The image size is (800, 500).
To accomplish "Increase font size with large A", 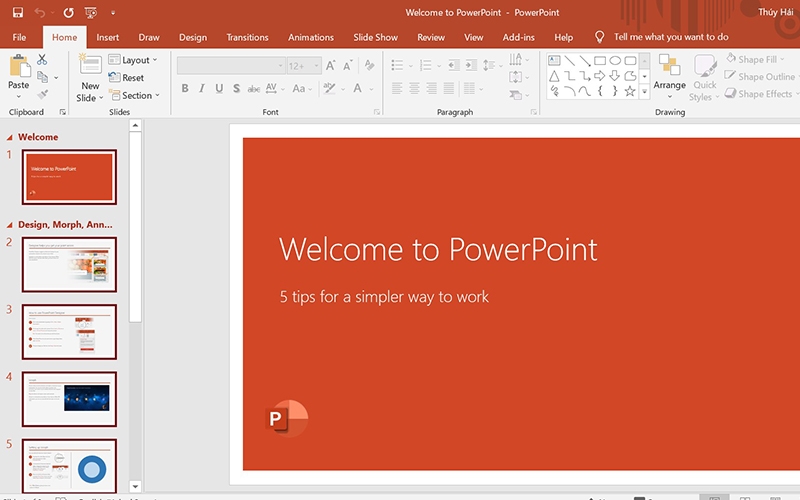I will [331, 65].
